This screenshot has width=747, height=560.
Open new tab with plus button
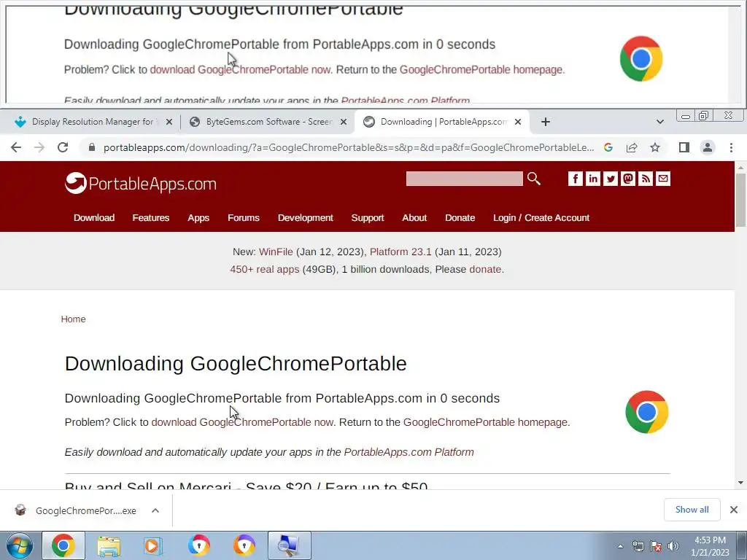[x=546, y=122]
